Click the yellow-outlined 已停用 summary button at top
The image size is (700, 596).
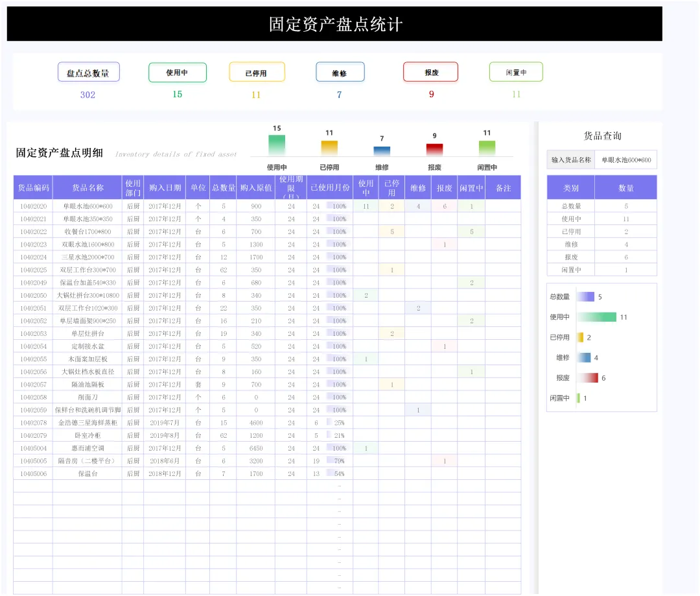pos(257,73)
